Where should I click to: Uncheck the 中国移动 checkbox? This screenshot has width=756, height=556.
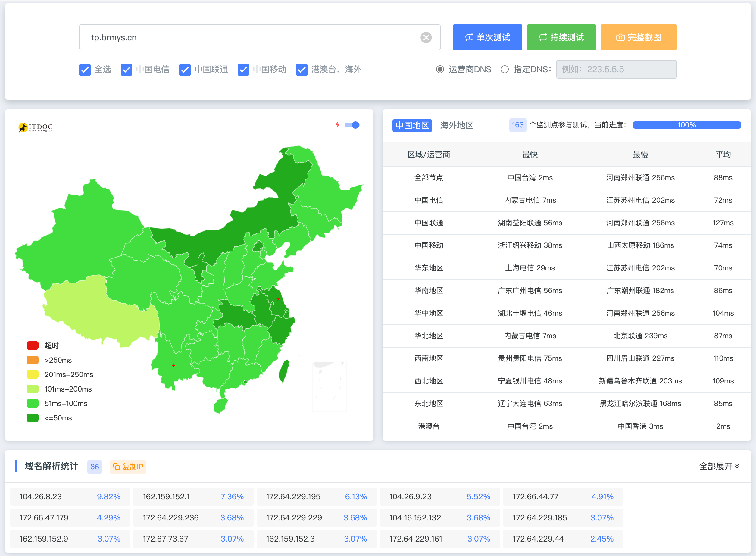click(243, 70)
